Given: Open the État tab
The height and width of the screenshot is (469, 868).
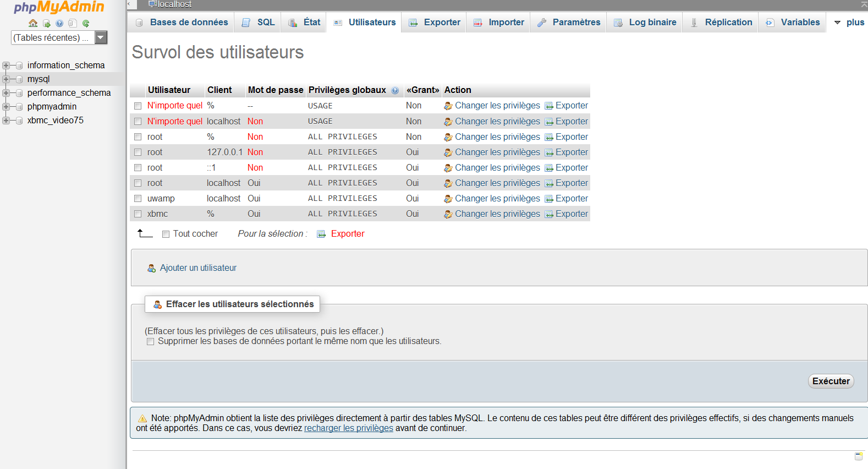Looking at the screenshot, I should tap(304, 23).
